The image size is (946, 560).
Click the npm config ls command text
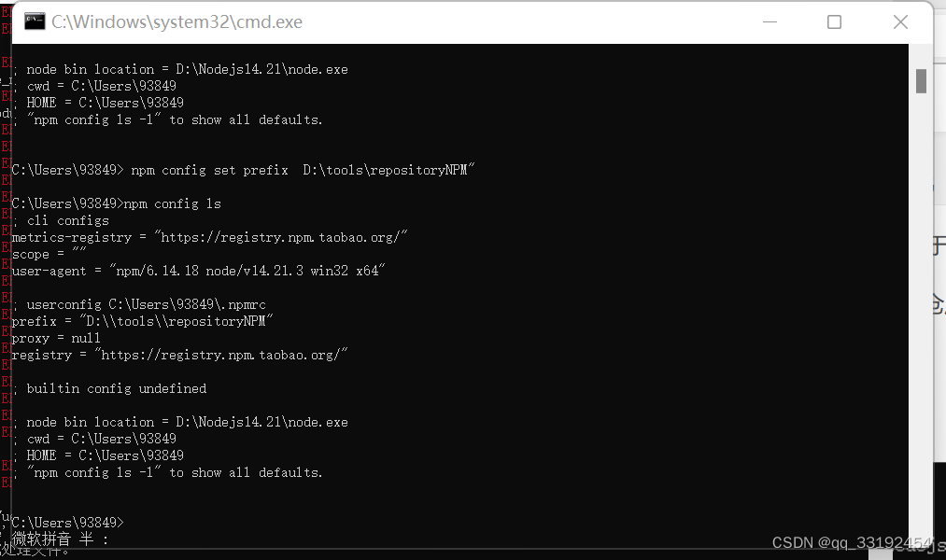tap(175, 203)
